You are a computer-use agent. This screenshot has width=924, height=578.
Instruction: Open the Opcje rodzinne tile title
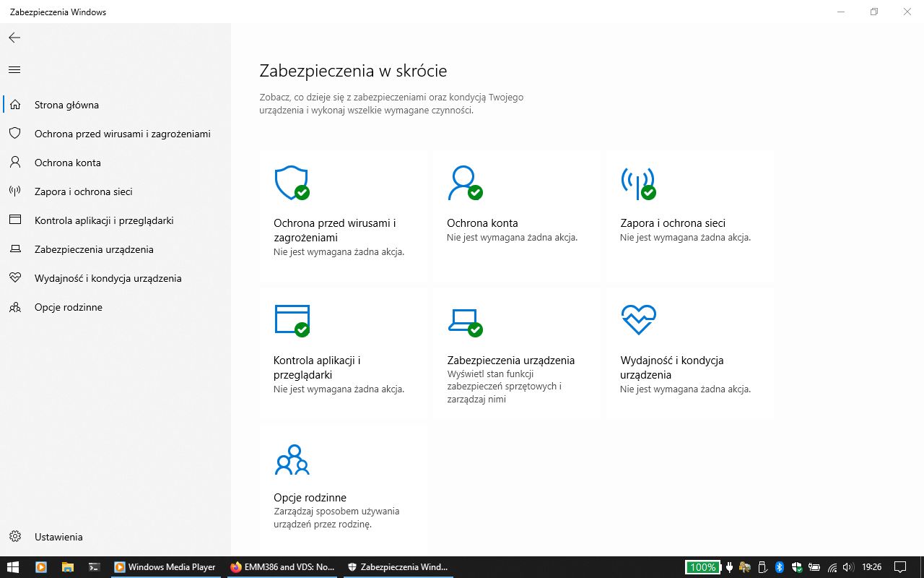[x=310, y=498]
